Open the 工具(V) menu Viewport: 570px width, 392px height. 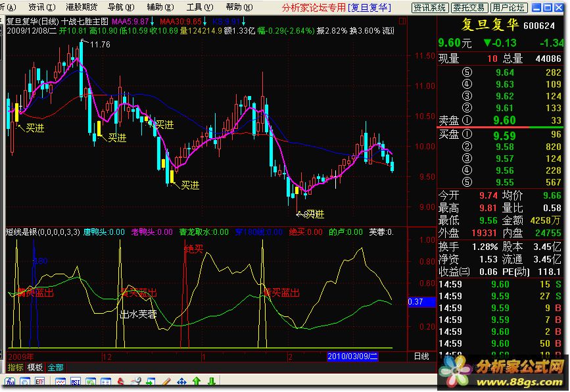tap(200, 7)
